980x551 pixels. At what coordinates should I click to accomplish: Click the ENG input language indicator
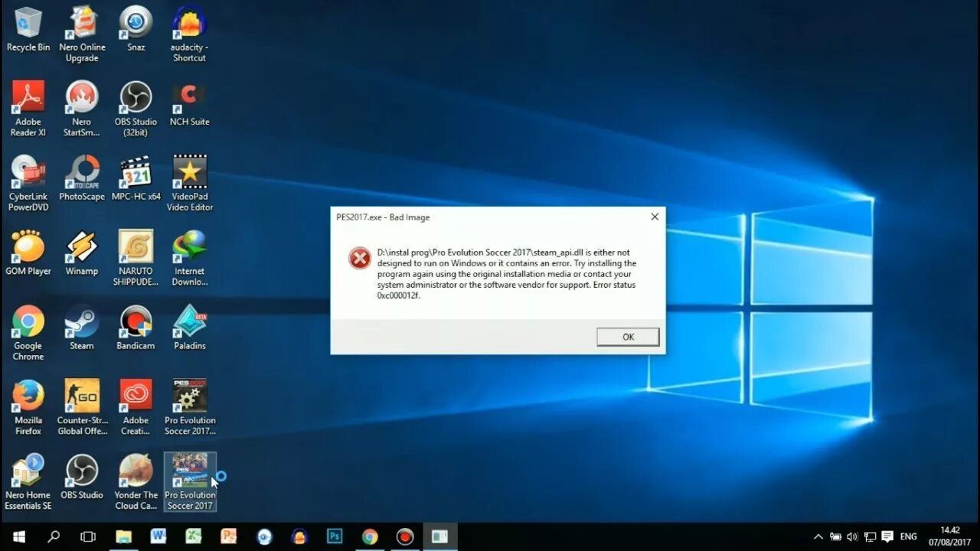[909, 536]
